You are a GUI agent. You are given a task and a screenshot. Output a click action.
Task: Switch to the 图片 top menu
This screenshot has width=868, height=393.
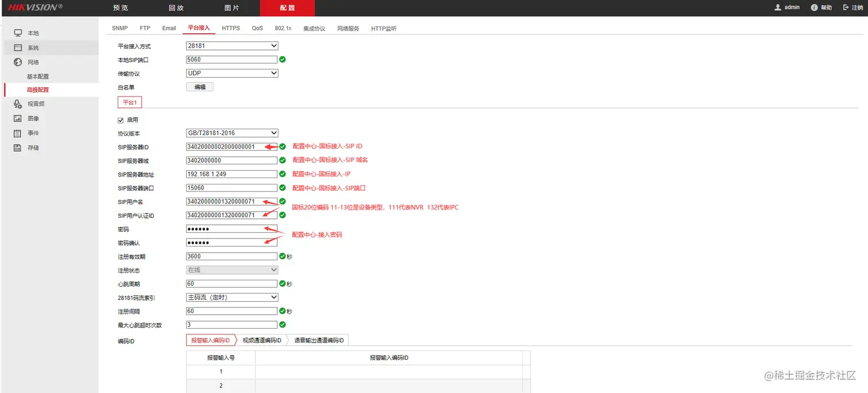click(x=232, y=8)
